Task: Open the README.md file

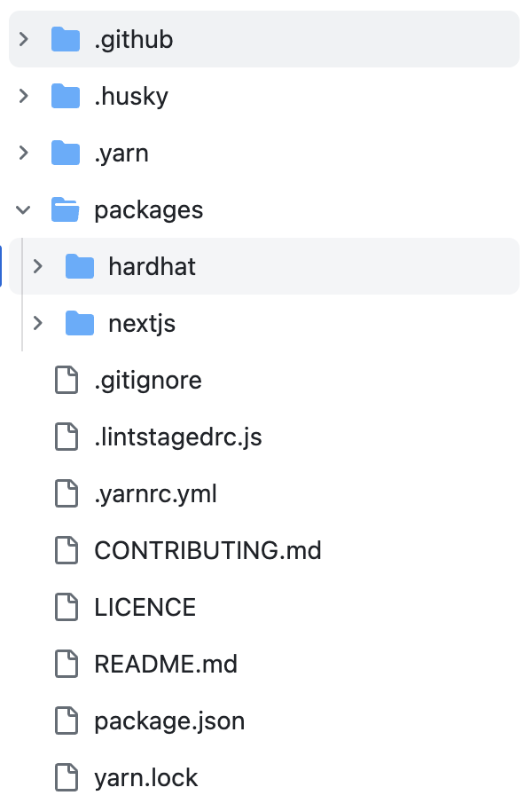Action: (x=164, y=664)
